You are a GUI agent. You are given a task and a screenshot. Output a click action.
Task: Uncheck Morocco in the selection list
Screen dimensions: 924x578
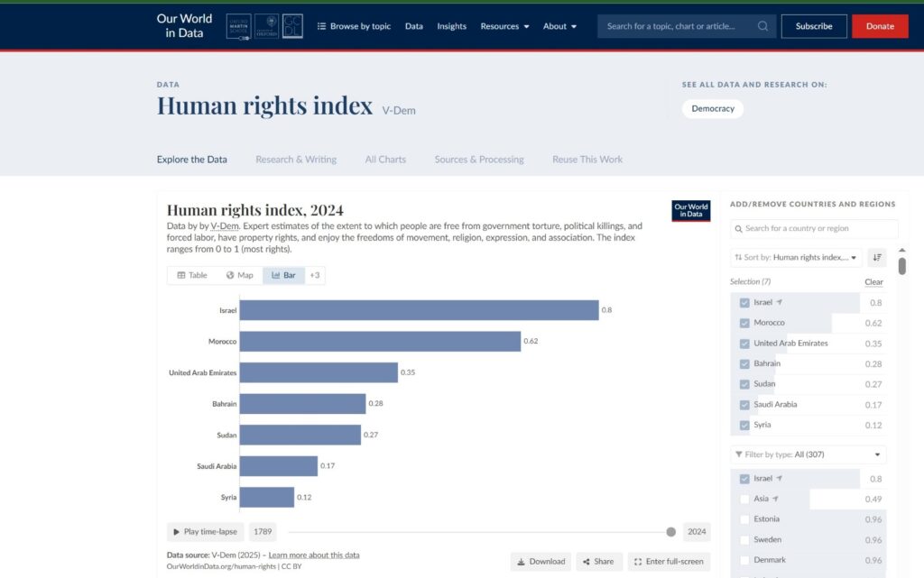click(x=744, y=323)
